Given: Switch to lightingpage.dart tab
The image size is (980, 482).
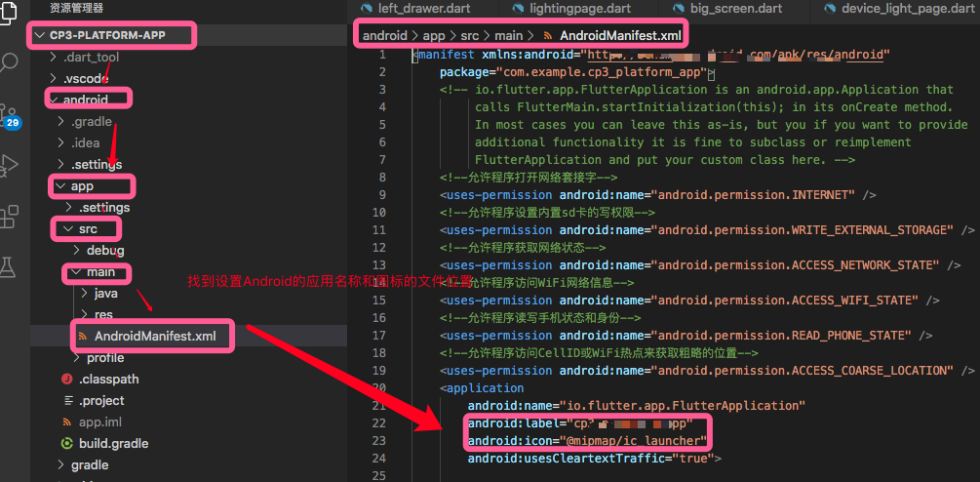Looking at the screenshot, I should [580, 9].
